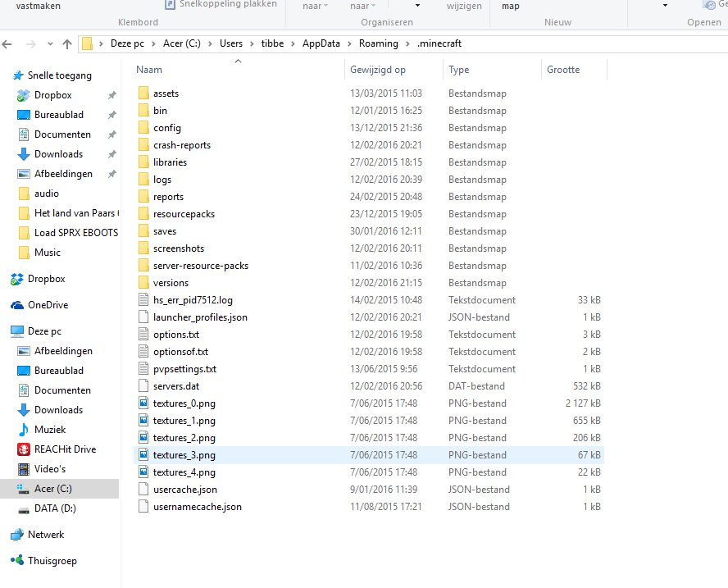Select the libraries folder
The height and width of the screenshot is (588, 728).
(170, 162)
